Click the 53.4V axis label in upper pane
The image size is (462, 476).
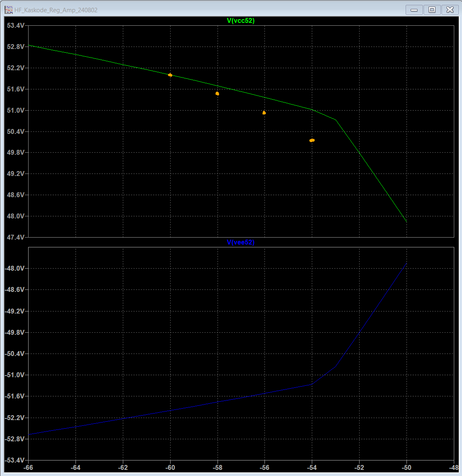click(x=16, y=25)
